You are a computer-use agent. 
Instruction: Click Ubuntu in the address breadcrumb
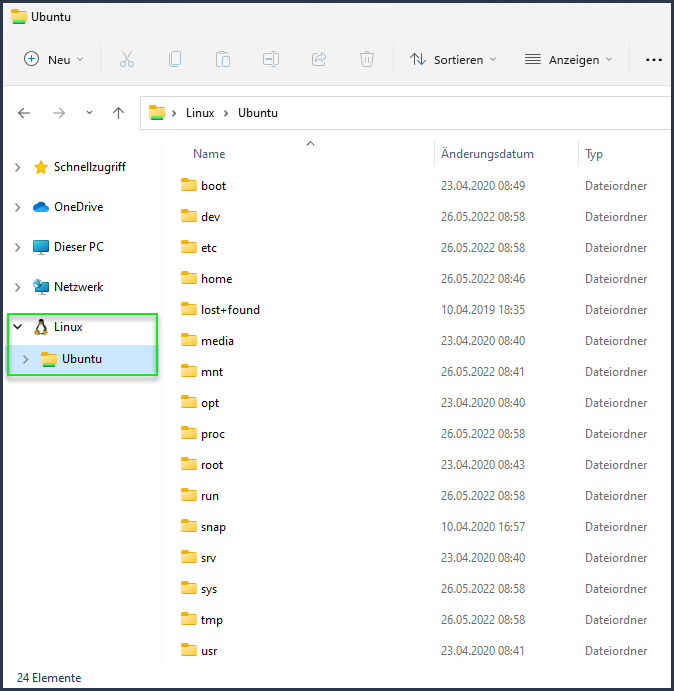tap(258, 113)
